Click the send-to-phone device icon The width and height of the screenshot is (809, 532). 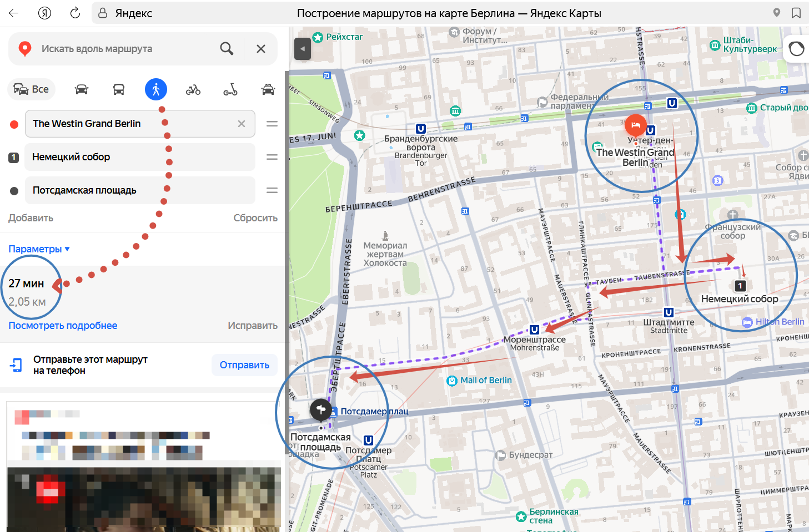coord(16,364)
